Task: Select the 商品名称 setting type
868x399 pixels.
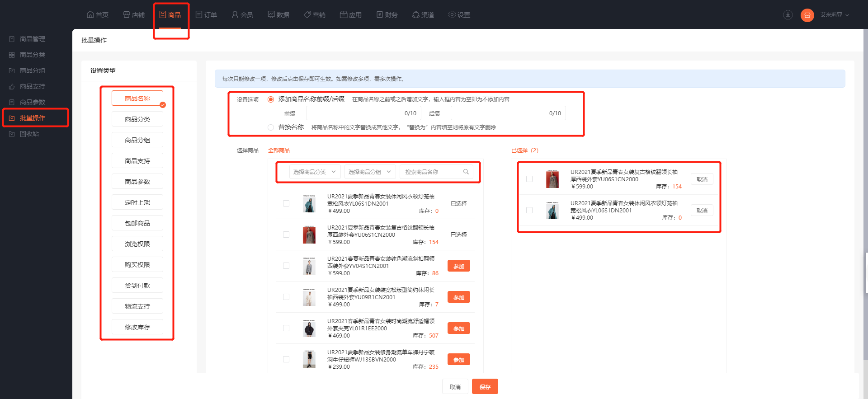Action: [x=137, y=99]
